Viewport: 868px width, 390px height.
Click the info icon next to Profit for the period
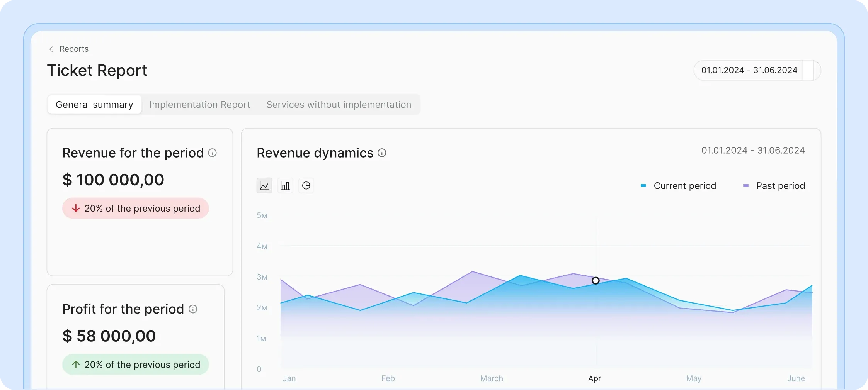(193, 309)
